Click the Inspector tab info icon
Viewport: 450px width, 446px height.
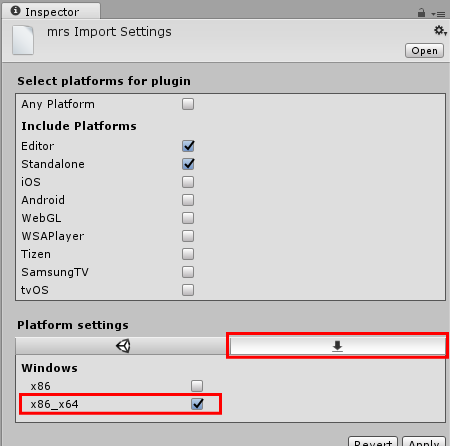point(15,11)
